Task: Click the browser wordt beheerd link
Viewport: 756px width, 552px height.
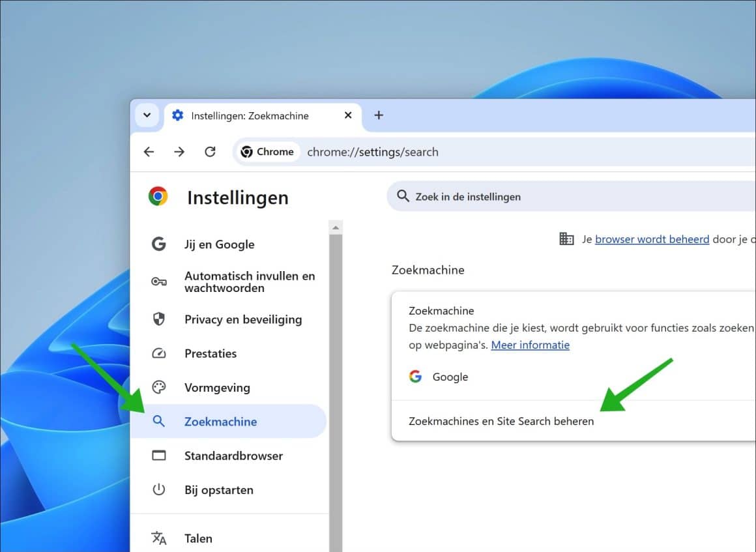Action: tap(652, 239)
